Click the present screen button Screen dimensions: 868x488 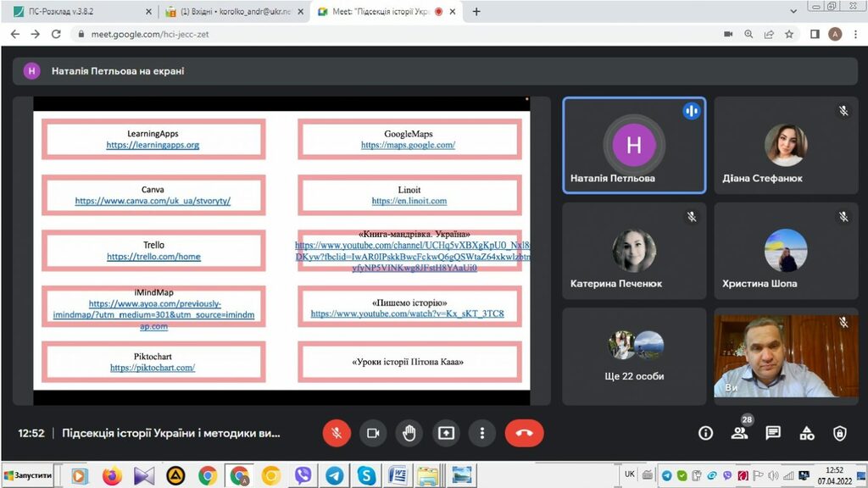[x=446, y=433]
